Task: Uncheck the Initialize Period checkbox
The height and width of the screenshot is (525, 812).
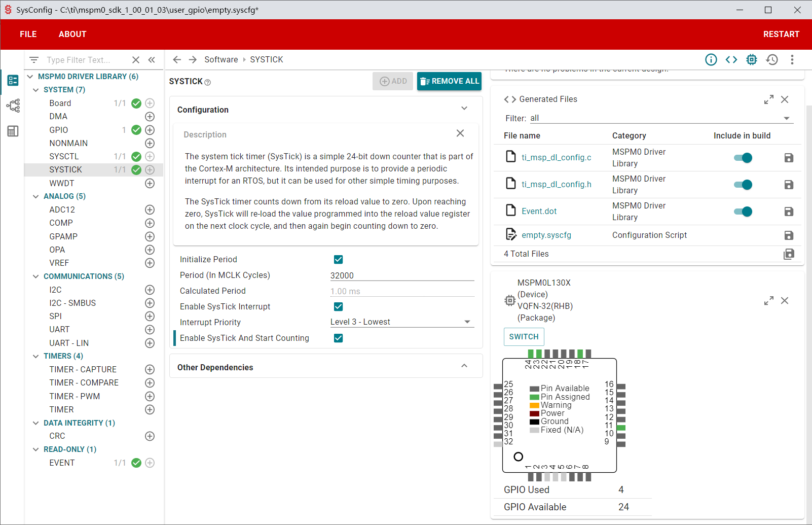Action: 338,260
